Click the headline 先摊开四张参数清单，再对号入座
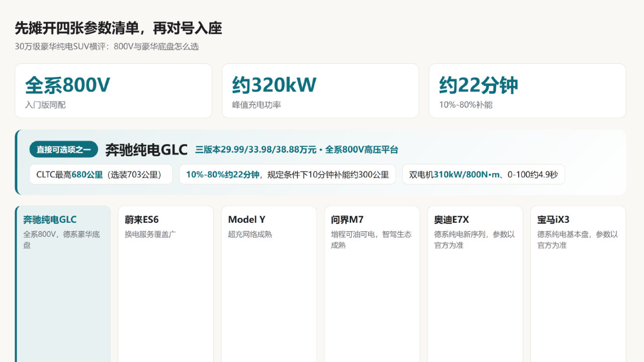The image size is (644, 362). click(118, 28)
